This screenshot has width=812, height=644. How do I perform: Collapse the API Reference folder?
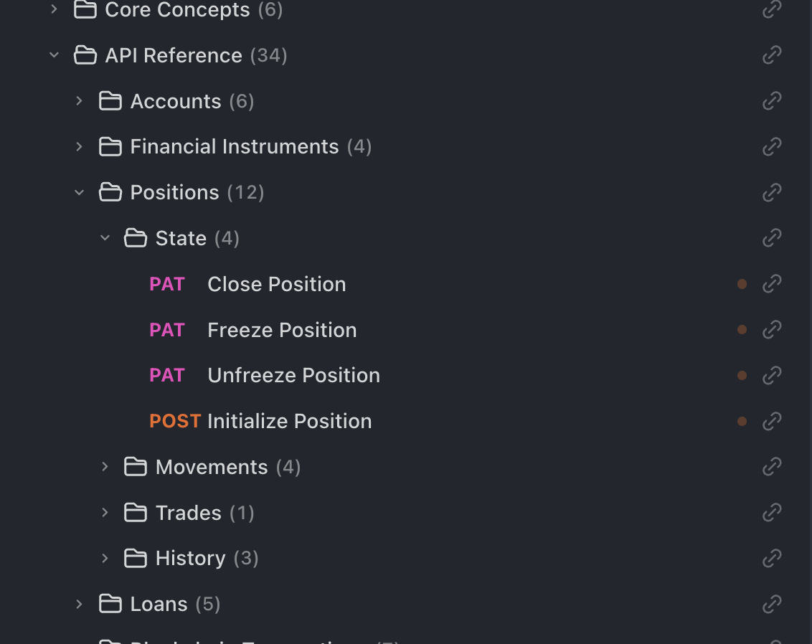(x=55, y=55)
